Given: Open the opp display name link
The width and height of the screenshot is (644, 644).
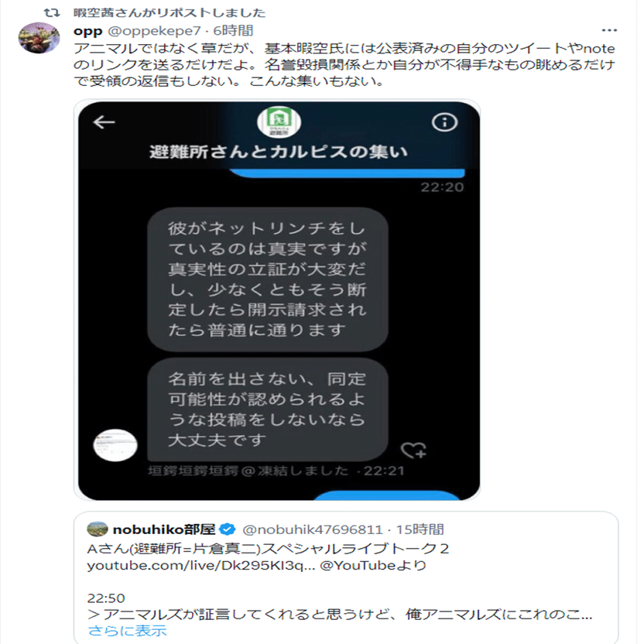Looking at the screenshot, I should (88, 31).
